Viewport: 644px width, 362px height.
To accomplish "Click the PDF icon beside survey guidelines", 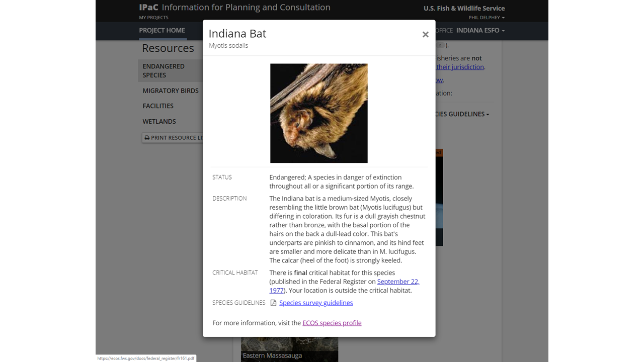I will pos(273,303).
